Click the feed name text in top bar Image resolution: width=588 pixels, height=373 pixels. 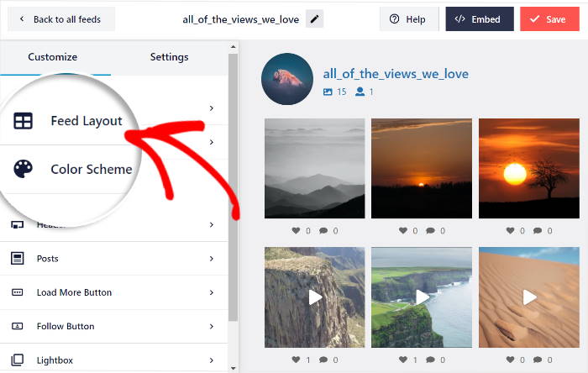click(x=241, y=19)
